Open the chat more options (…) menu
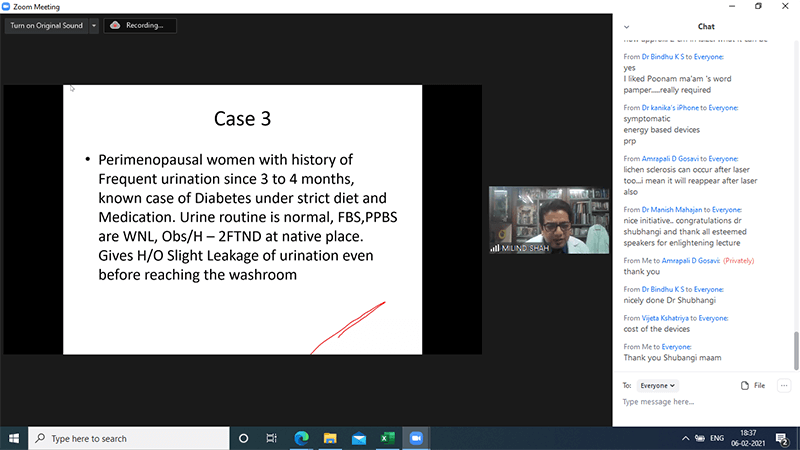 784,385
